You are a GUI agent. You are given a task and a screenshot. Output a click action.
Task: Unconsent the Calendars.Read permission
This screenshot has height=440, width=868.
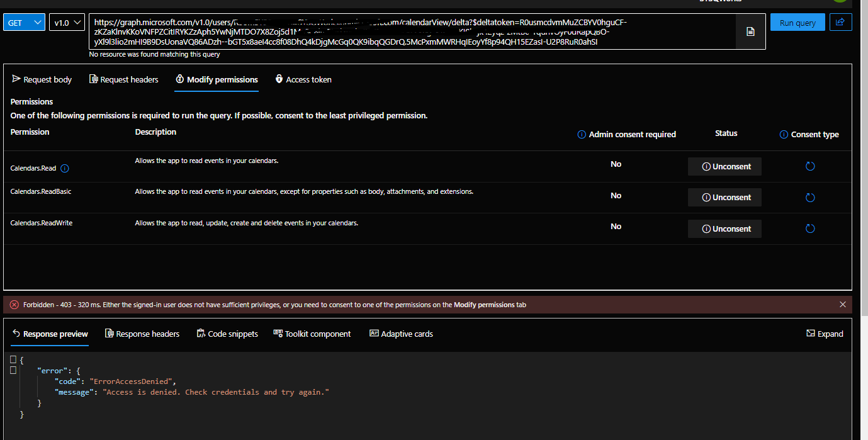point(724,167)
